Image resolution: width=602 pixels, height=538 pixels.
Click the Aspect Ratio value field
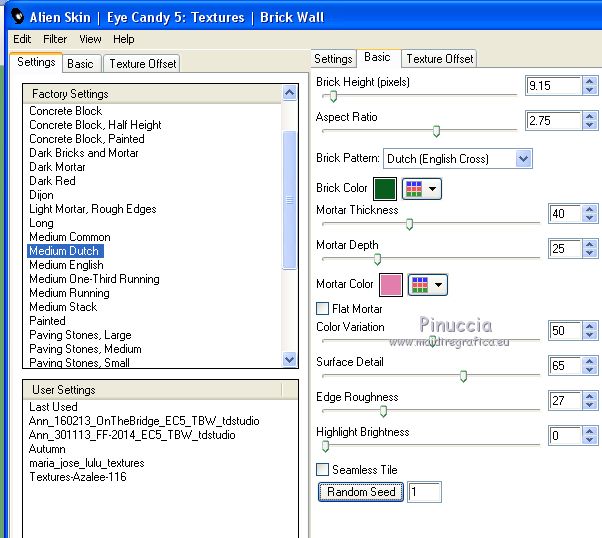(553, 121)
